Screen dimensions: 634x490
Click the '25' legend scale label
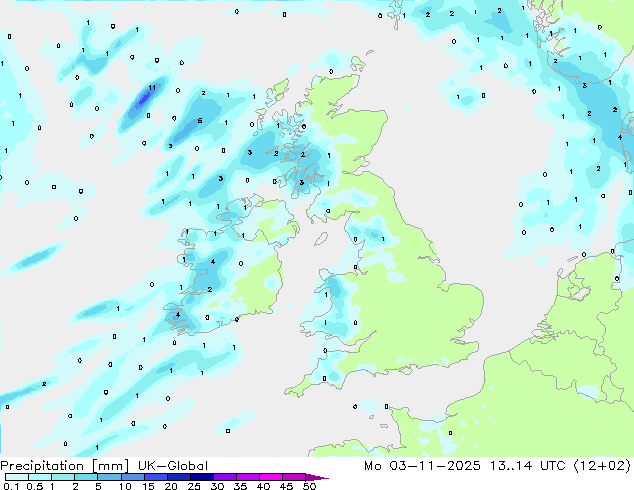(194, 486)
